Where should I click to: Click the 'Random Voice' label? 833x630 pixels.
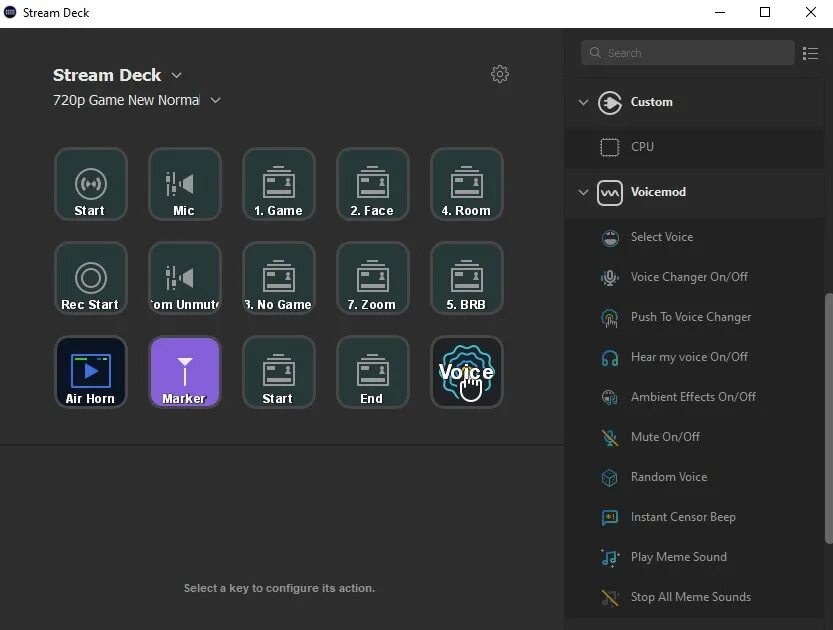click(669, 477)
